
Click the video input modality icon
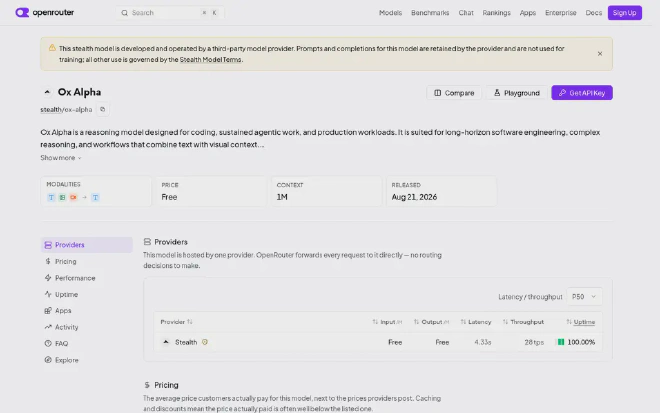click(x=73, y=197)
